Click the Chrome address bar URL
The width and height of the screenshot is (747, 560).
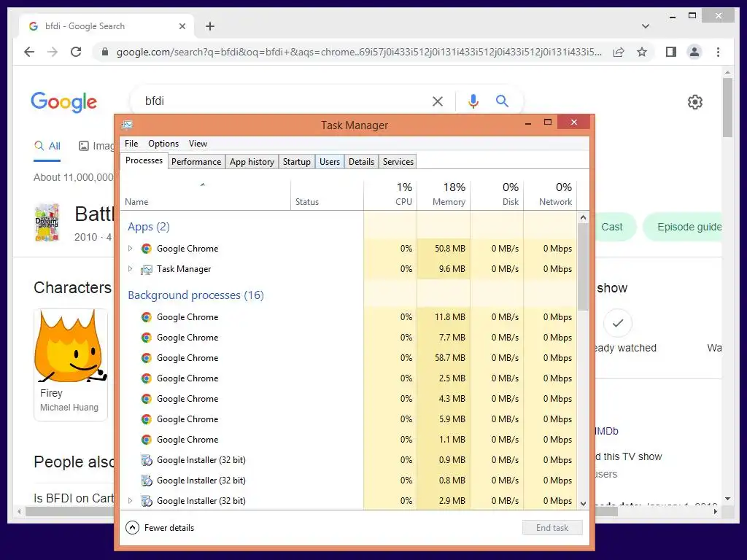(x=359, y=52)
